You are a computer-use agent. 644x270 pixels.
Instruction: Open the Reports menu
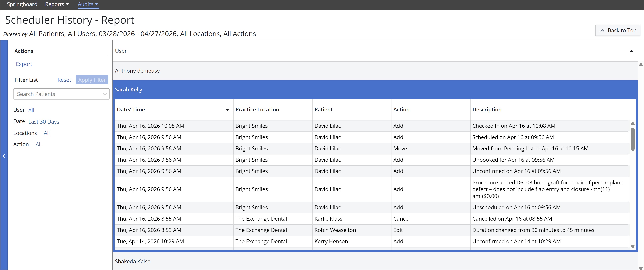57,4
